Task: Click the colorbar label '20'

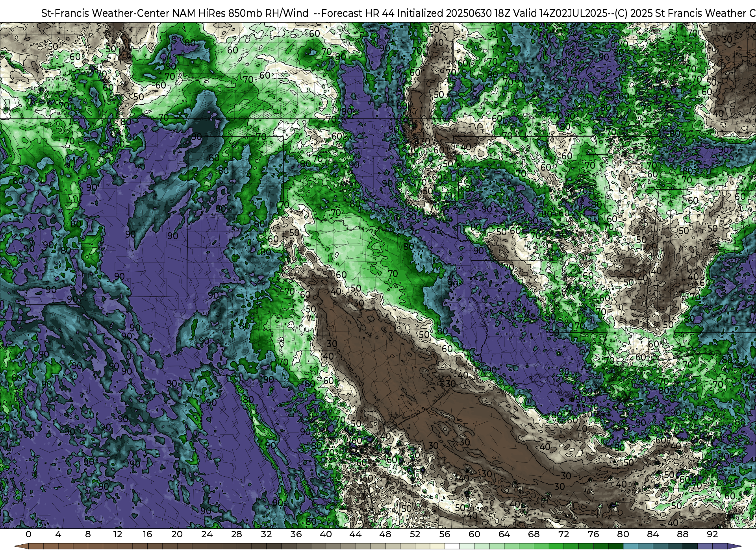Action: [177, 534]
